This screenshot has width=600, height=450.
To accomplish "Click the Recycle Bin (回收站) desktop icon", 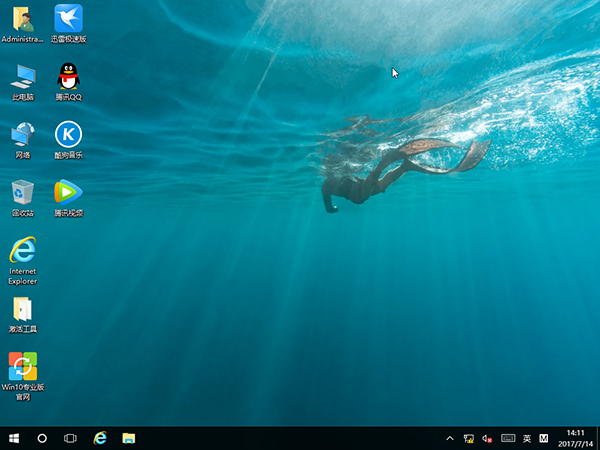I will click(22, 191).
